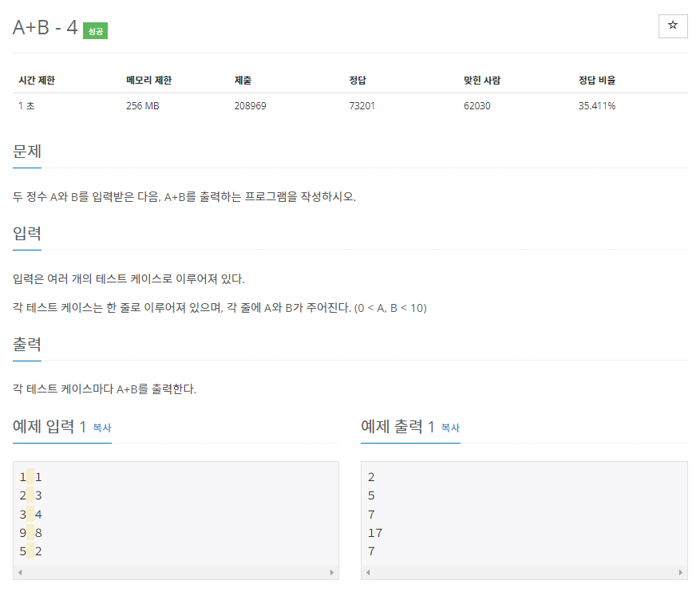Select the 시간 제한 column header
The image size is (700, 592).
click(37, 81)
